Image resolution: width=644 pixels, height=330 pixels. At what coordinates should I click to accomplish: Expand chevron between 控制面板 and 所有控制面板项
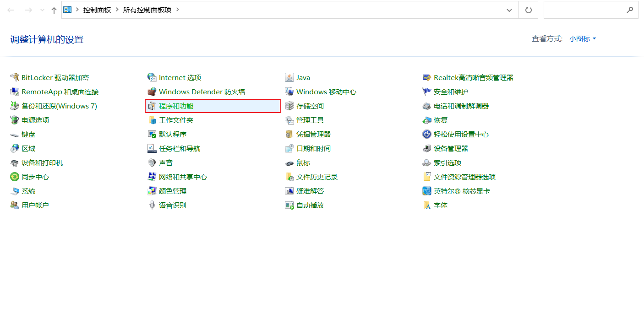tap(117, 10)
